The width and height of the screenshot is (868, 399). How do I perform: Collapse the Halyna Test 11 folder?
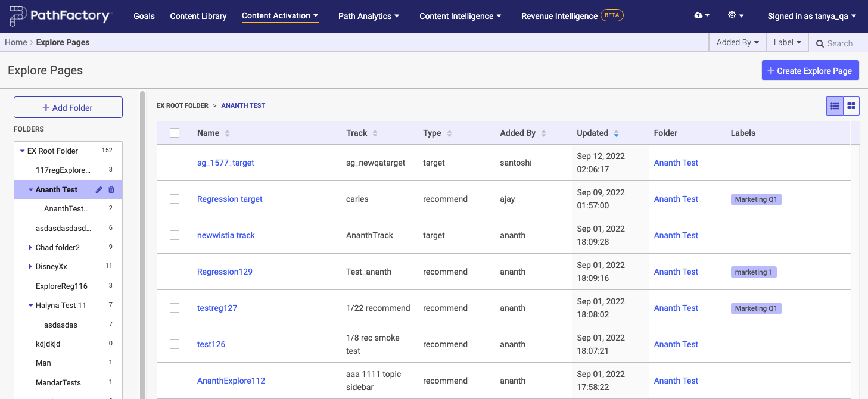coord(30,306)
